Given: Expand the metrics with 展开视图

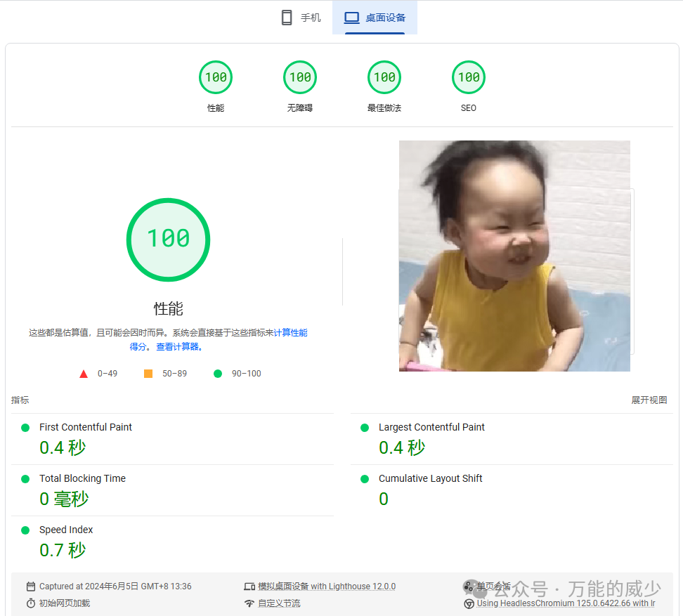Looking at the screenshot, I should (649, 400).
